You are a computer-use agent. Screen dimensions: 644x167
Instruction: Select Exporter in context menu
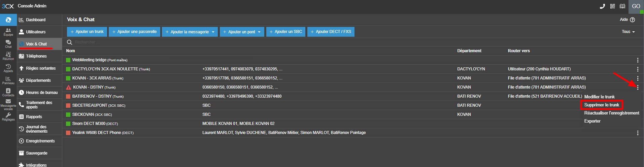click(592, 121)
